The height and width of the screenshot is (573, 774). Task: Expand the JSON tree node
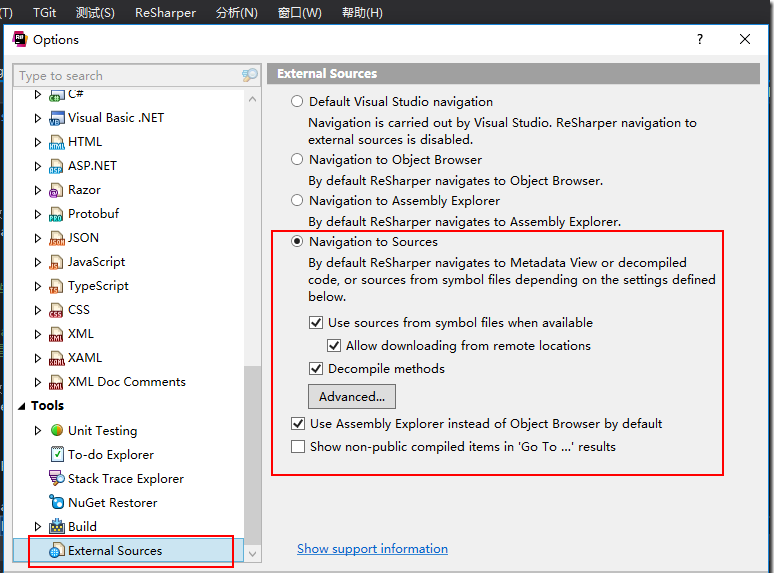(38, 238)
